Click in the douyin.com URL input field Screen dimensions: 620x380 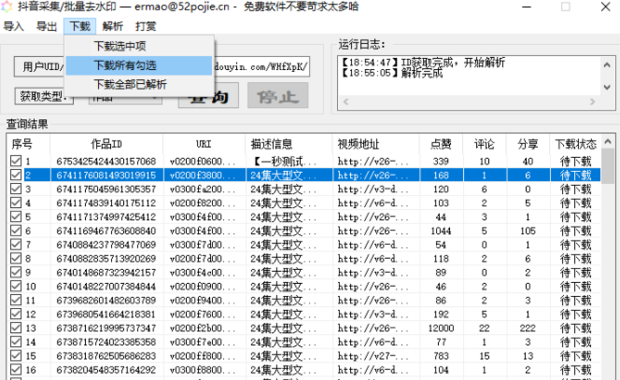point(261,66)
